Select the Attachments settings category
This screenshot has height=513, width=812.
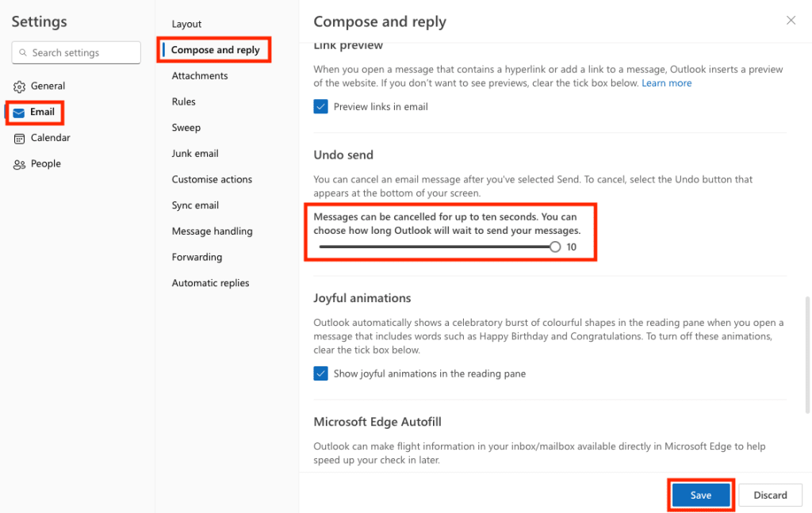coord(199,75)
